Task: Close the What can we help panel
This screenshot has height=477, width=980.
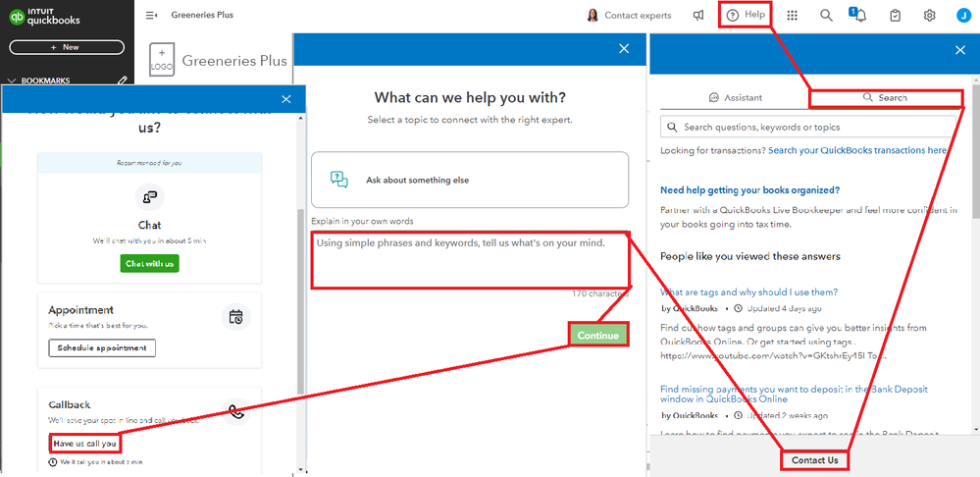Action: (x=624, y=49)
